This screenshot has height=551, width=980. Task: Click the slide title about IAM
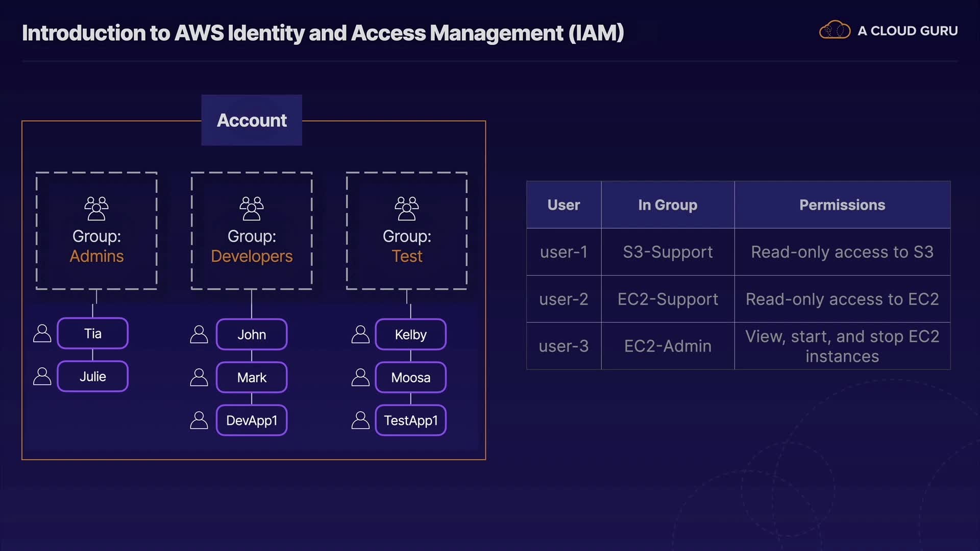point(323,33)
